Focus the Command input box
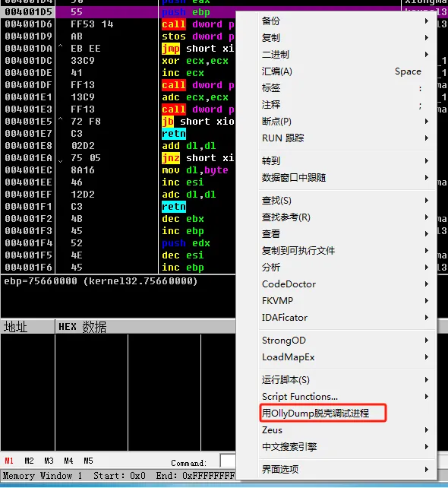 [228, 461]
